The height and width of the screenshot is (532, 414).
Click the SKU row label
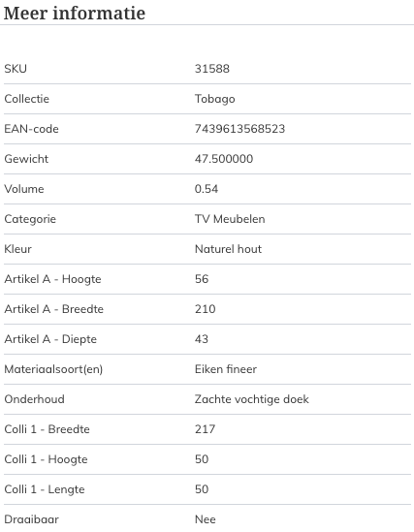pos(16,69)
